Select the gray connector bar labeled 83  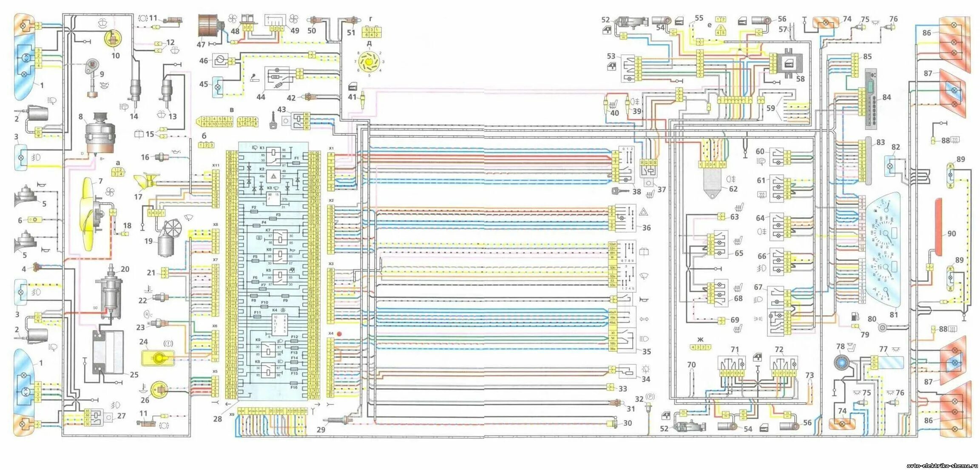coord(868,161)
